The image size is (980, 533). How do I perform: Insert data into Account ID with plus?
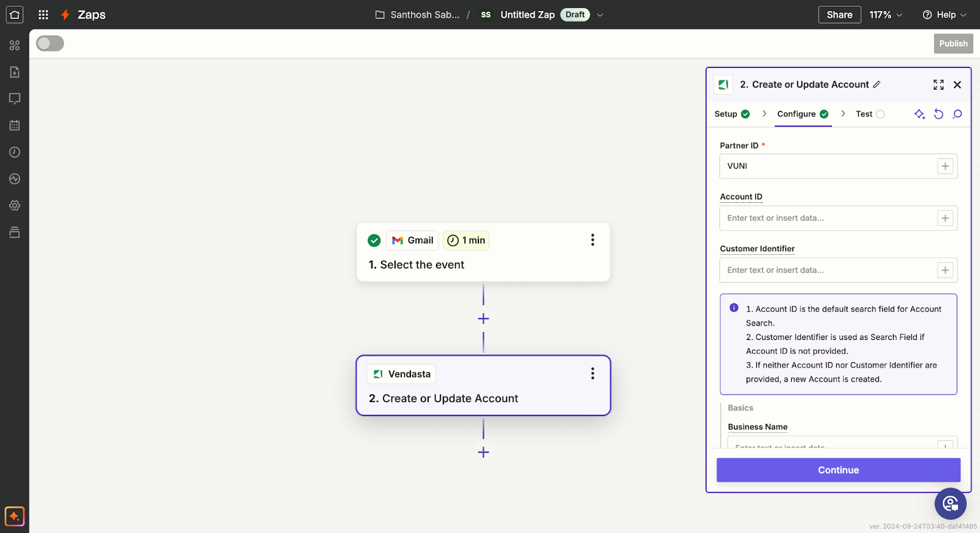point(945,218)
